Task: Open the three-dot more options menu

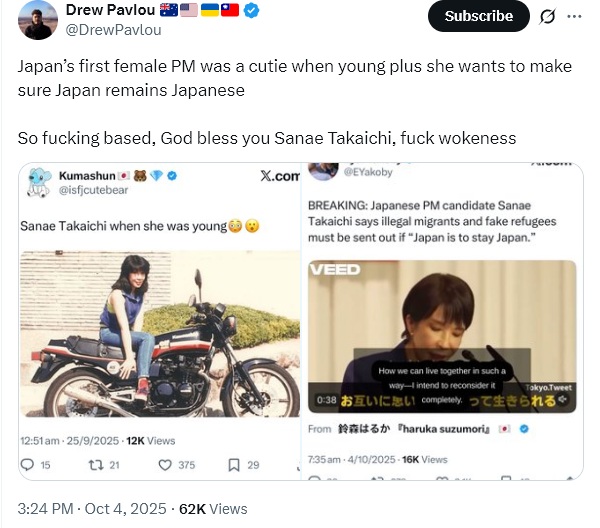Action: 574,16
